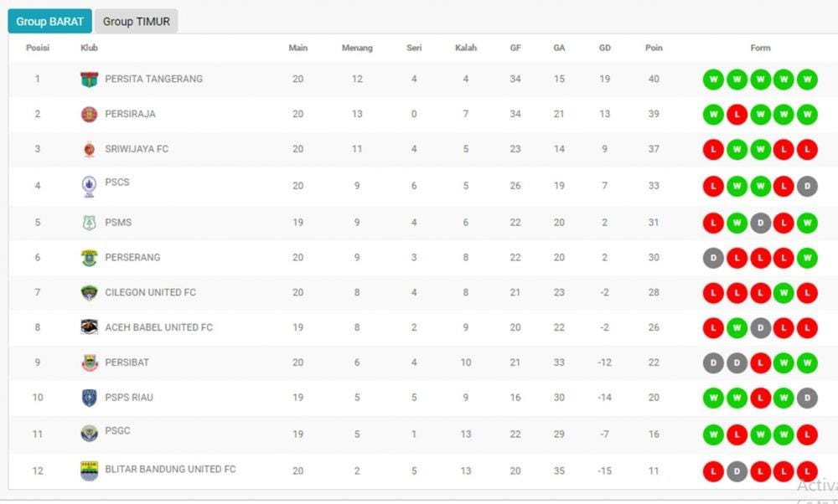The image size is (838, 504).
Task: Click the PSPS Riau club logo
Action: click(x=89, y=398)
